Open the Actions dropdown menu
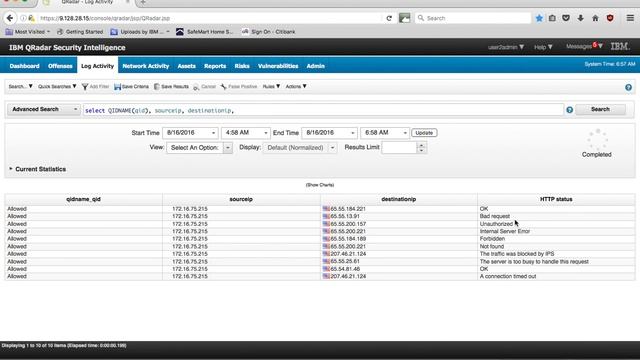 (x=296, y=87)
